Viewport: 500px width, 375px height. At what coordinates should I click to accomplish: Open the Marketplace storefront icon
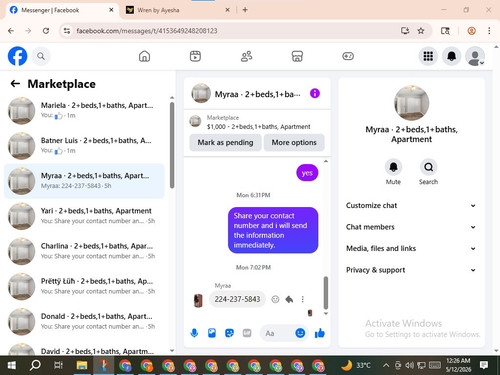click(x=297, y=56)
